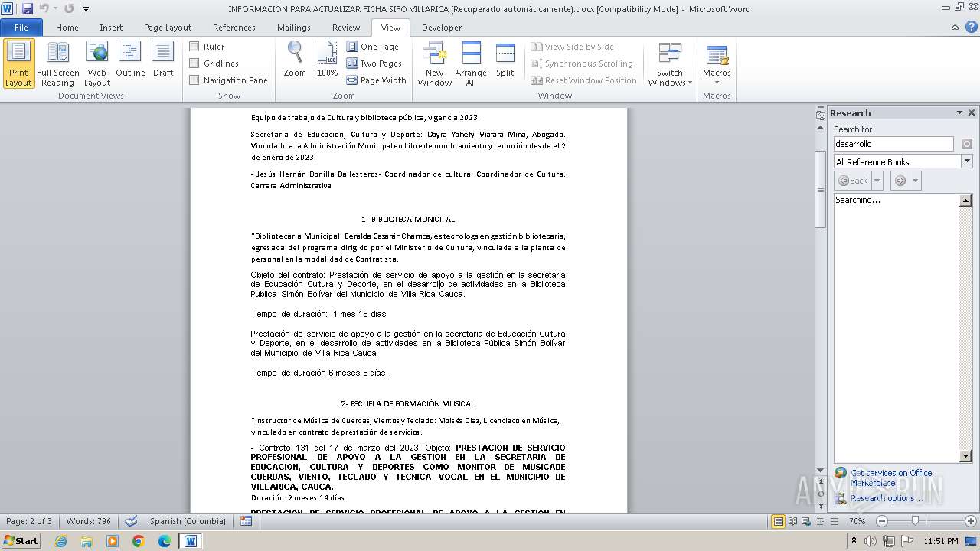Click Spanish (Colombia) language in status bar
This screenshot has width=980, height=551.
pos(188,521)
